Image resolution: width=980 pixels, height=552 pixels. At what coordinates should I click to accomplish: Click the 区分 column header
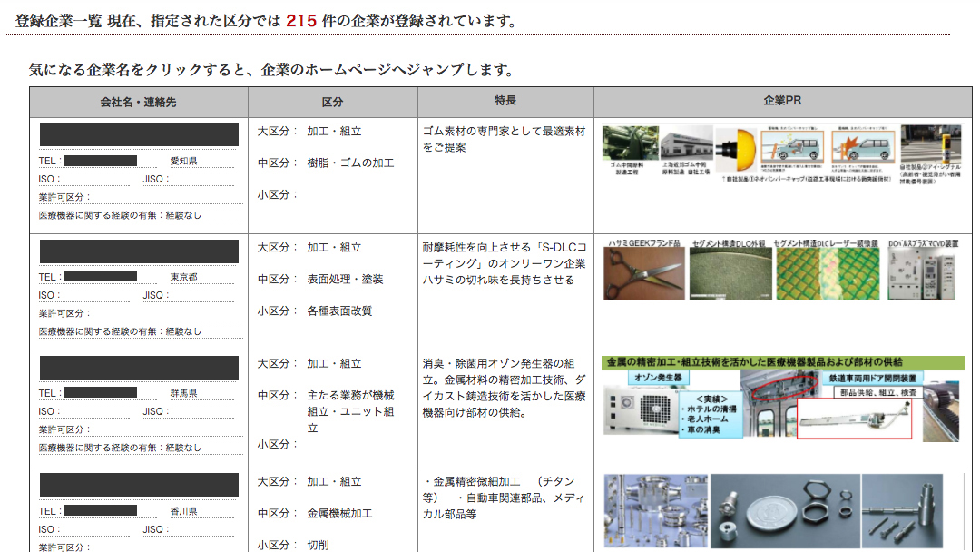pyautogui.click(x=332, y=102)
